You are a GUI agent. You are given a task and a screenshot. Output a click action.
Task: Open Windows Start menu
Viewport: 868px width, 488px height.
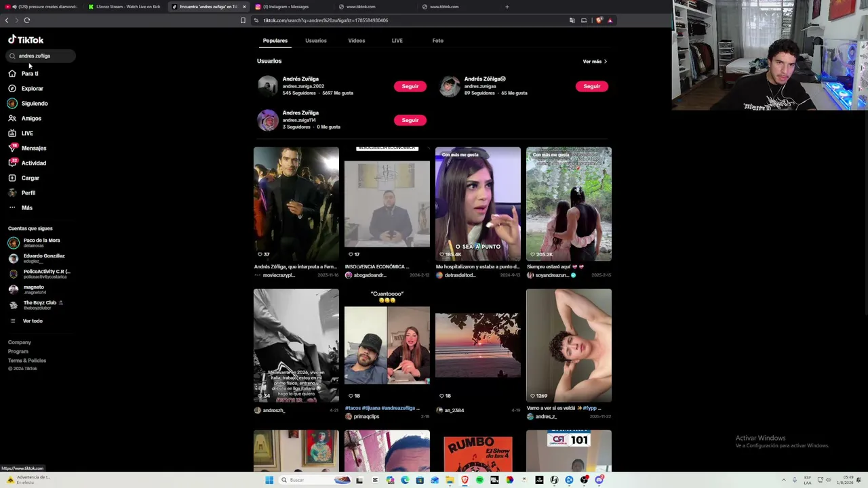coord(269,480)
